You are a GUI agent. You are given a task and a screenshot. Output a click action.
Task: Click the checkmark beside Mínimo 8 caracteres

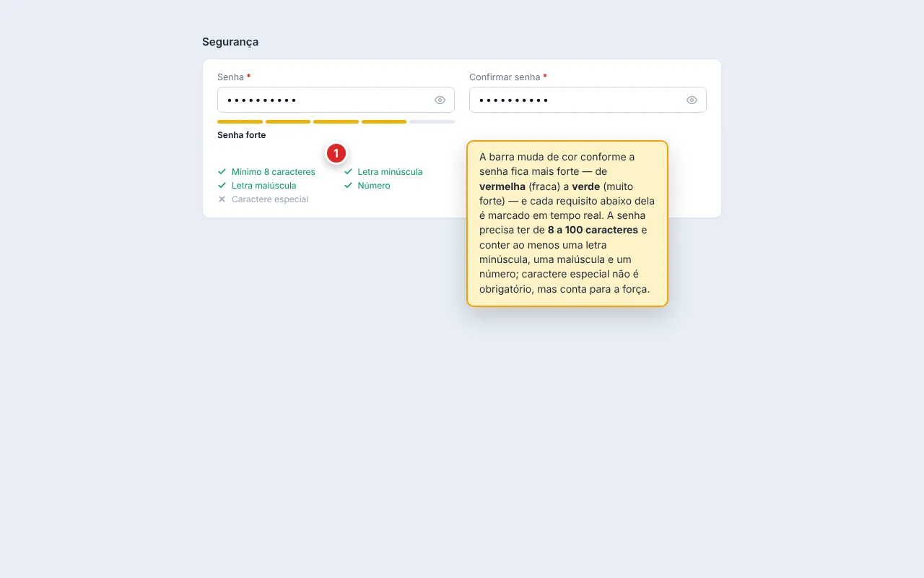click(222, 172)
